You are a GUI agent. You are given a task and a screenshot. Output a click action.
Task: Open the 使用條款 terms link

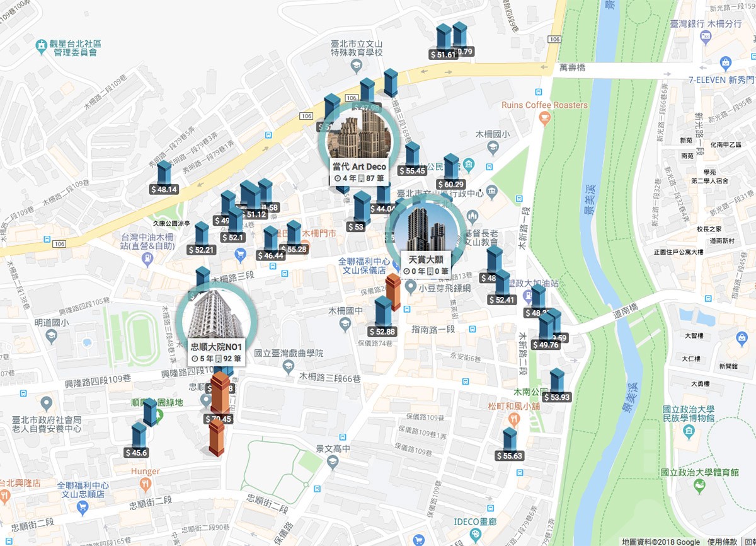(722, 542)
